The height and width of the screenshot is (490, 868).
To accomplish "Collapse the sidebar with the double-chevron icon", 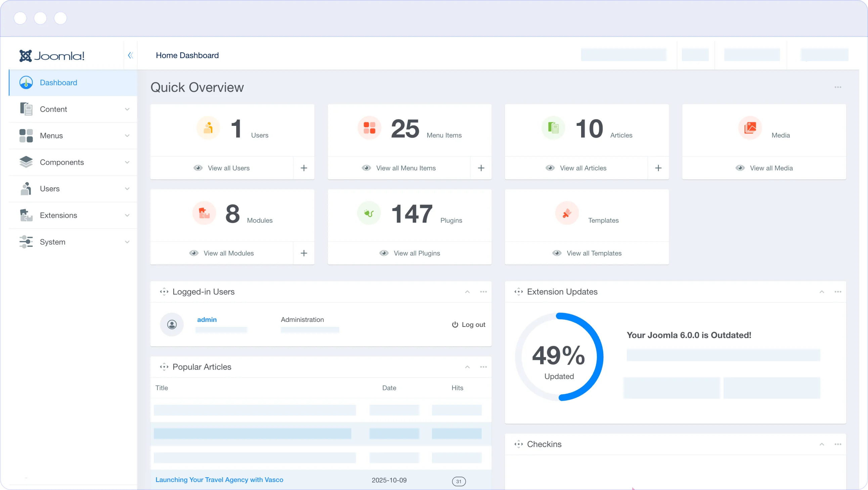I will [x=130, y=55].
